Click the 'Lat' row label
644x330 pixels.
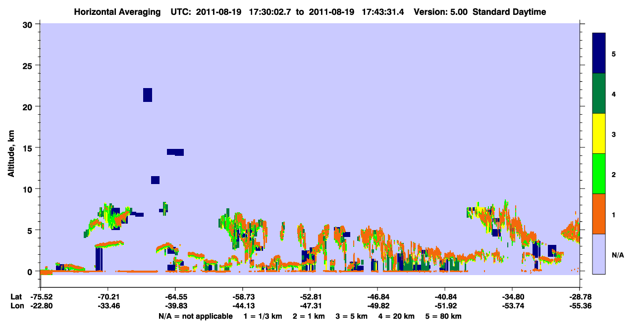click(x=16, y=297)
